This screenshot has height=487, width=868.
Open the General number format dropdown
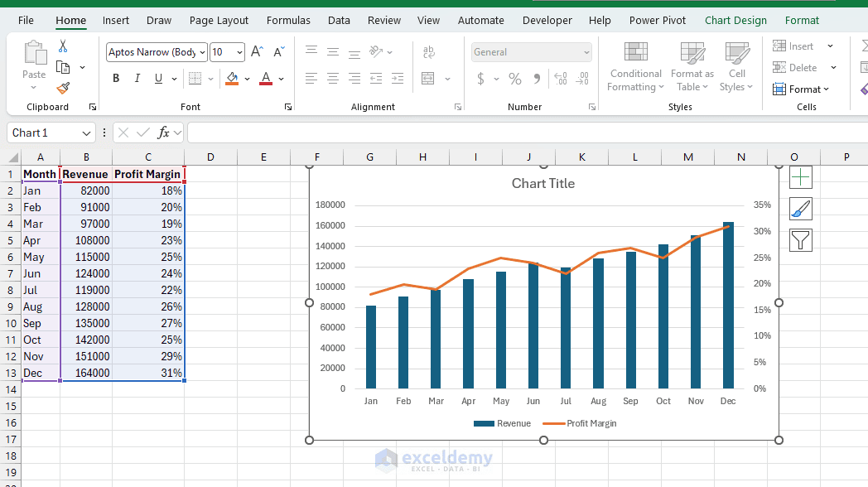[586, 52]
